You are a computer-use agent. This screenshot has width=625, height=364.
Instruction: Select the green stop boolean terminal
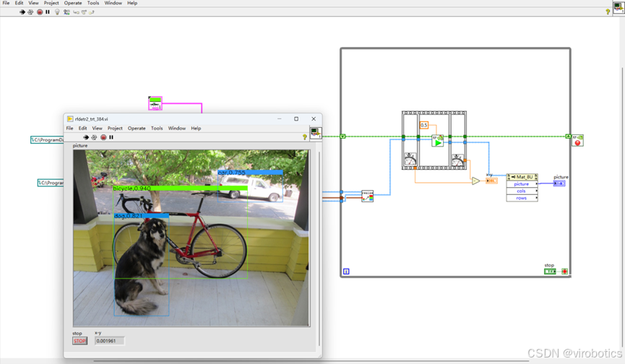pos(550,272)
